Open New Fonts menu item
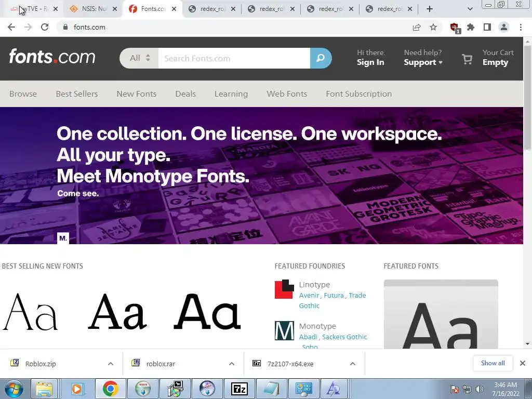Image resolution: width=532 pixels, height=399 pixels. [137, 94]
